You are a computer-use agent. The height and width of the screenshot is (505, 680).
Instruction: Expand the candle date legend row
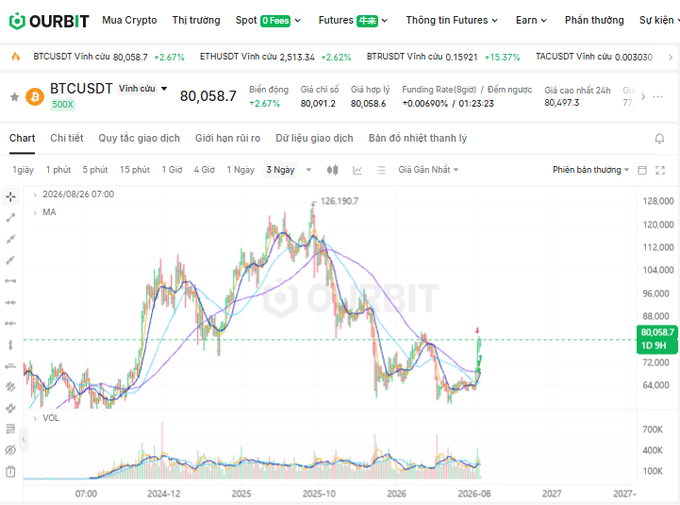pos(35,195)
